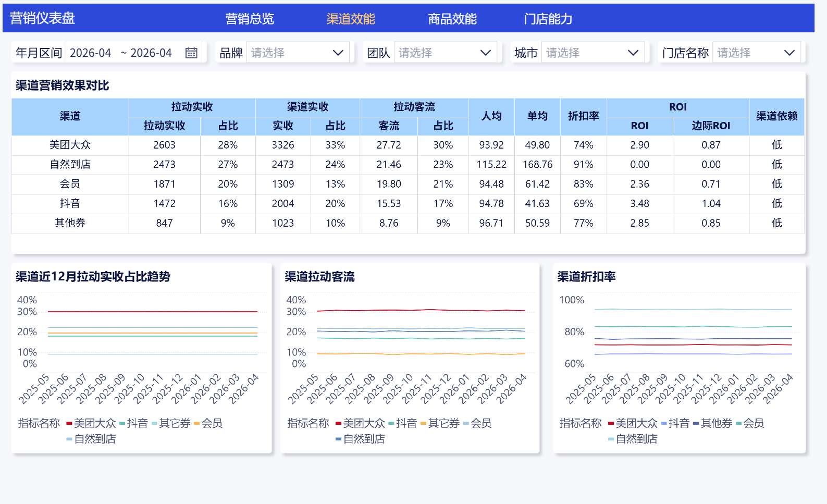Select the 自然到店 row label in table
The height and width of the screenshot is (504, 827).
tap(70, 164)
